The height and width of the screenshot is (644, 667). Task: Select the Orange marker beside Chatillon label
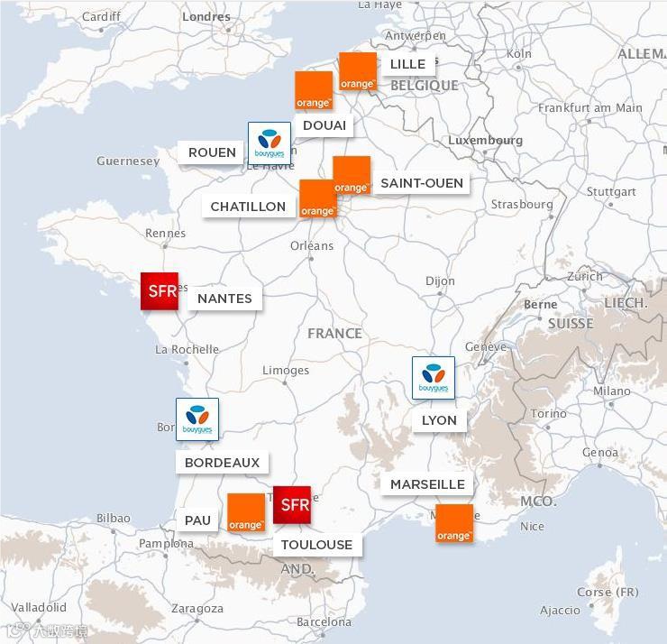(x=318, y=198)
